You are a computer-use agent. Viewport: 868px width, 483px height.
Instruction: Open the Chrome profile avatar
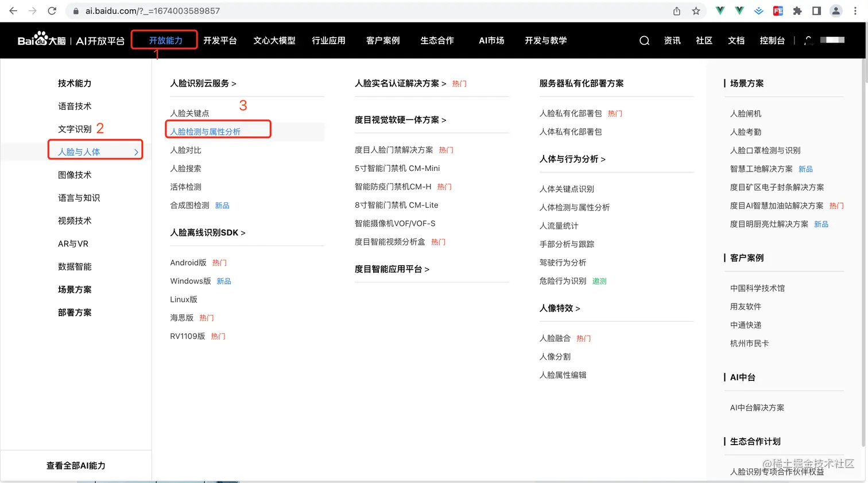click(x=836, y=11)
